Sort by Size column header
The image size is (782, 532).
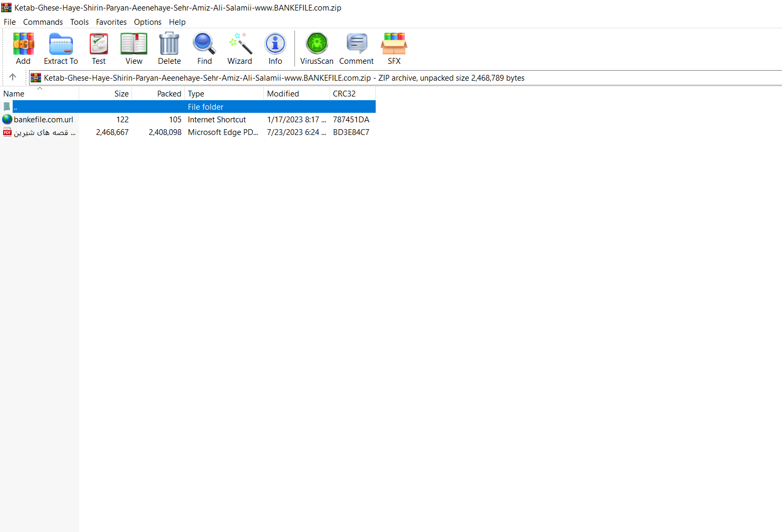pos(106,93)
